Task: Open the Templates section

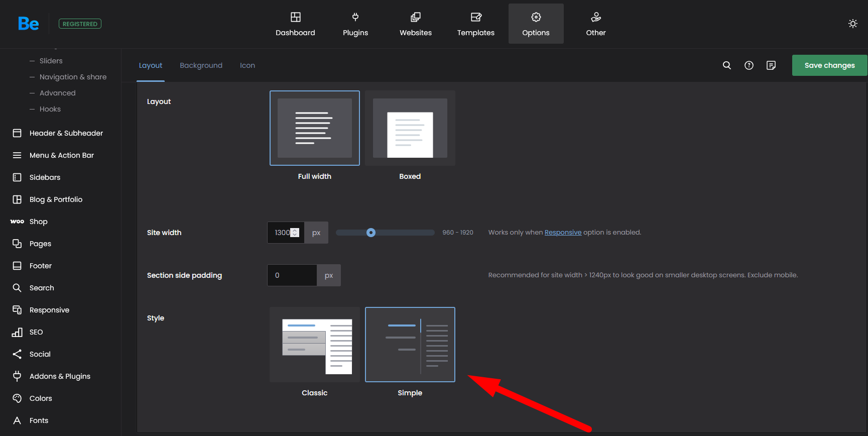Action: (475, 24)
